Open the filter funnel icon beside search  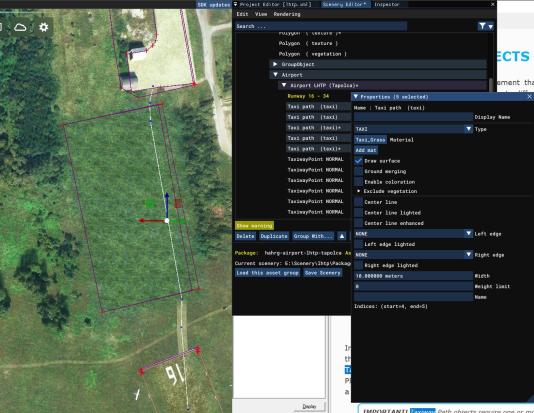(482, 26)
